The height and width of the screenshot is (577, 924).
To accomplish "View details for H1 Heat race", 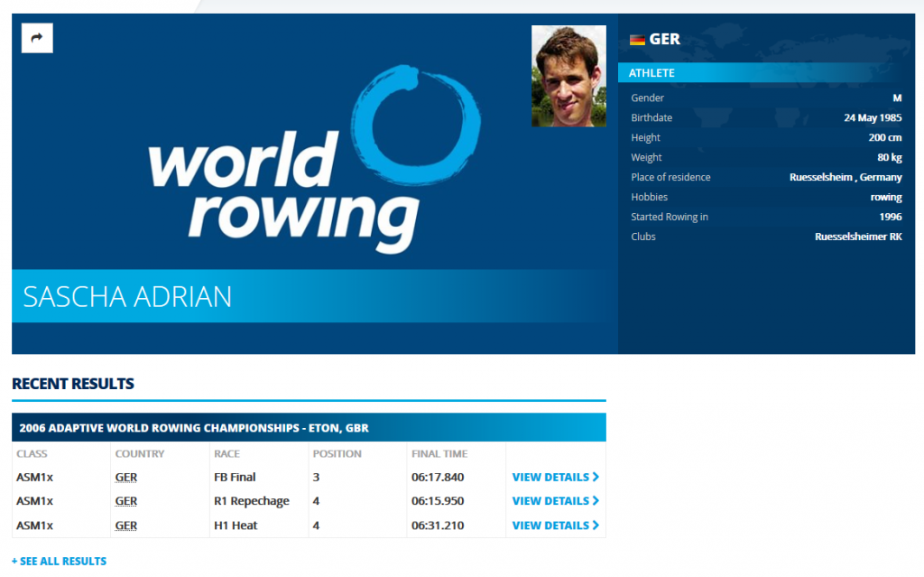I will pyautogui.click(x=555, y=526).
